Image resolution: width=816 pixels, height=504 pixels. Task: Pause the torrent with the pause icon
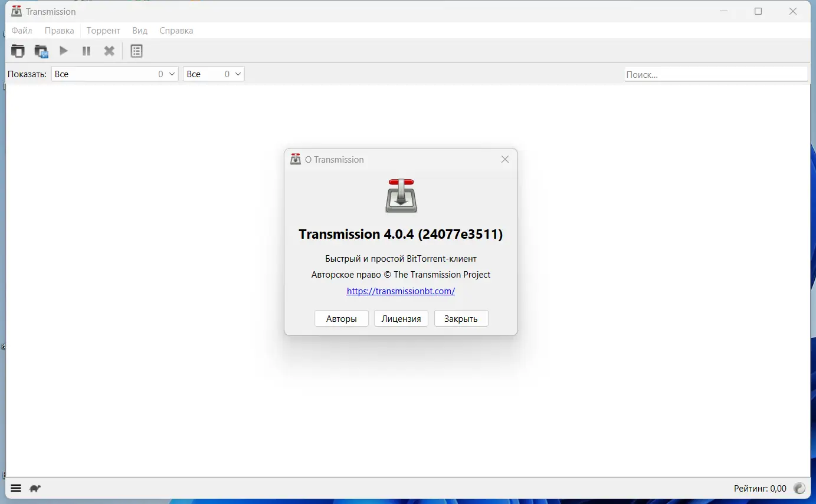point(86,51)
